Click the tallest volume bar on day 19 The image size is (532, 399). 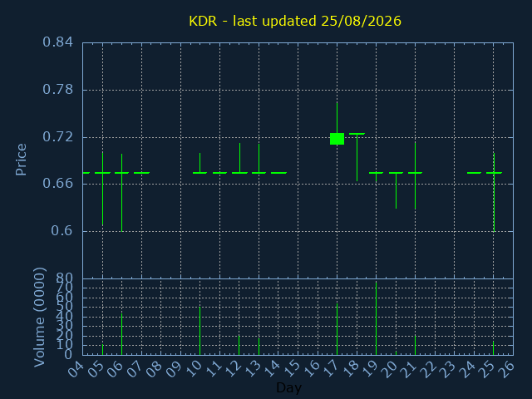[376, 318]
